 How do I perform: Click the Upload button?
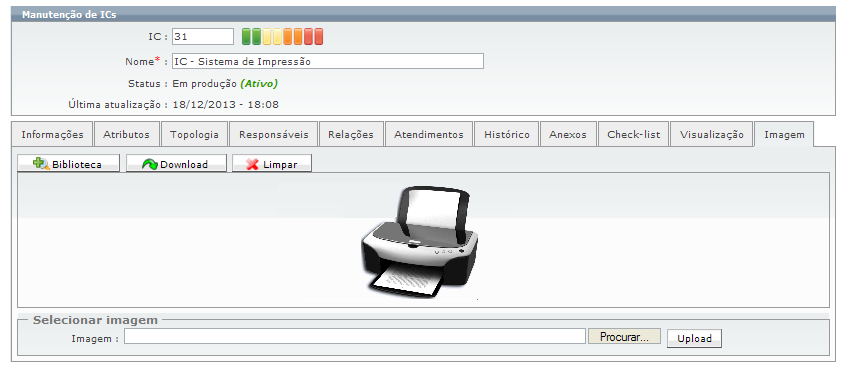click(x=694, y=338)
